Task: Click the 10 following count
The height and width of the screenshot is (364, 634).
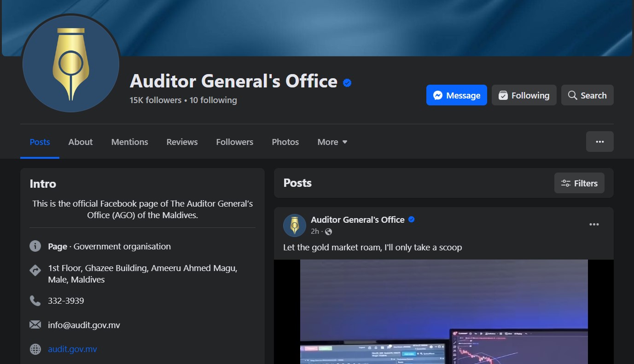Action: point(213,100)
